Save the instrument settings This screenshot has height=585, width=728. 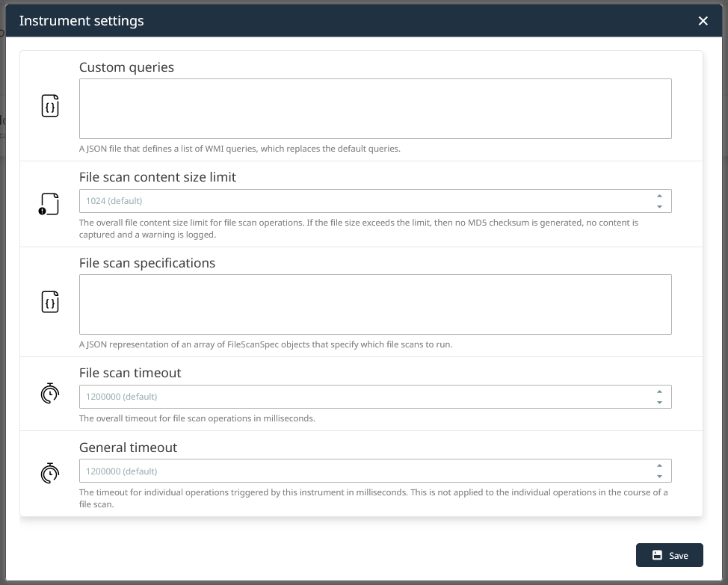tap(669, 555)
